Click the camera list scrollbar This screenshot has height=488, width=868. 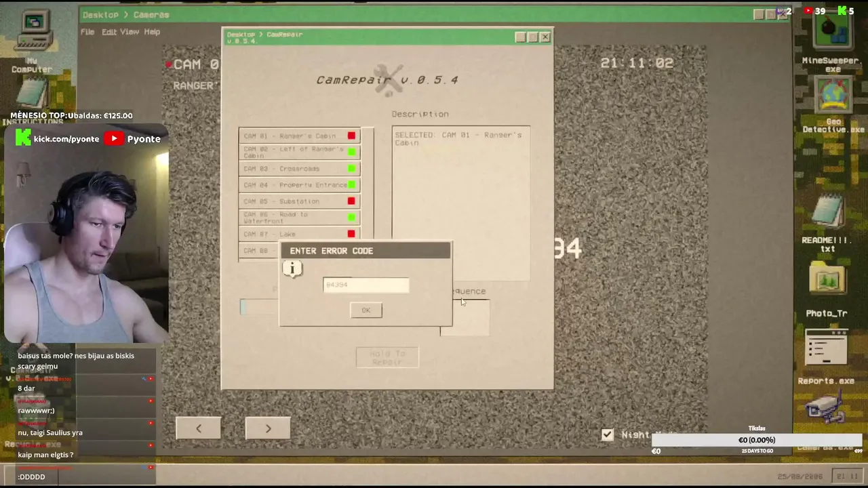(x=368, y=184)
